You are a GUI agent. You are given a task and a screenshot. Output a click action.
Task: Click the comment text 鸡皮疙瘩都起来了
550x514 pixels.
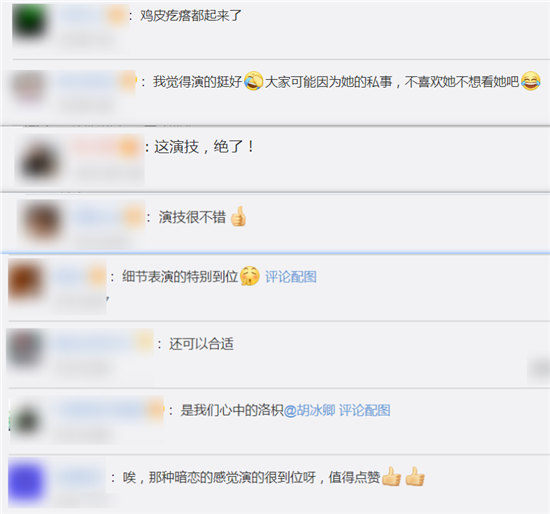pos(191,15)
